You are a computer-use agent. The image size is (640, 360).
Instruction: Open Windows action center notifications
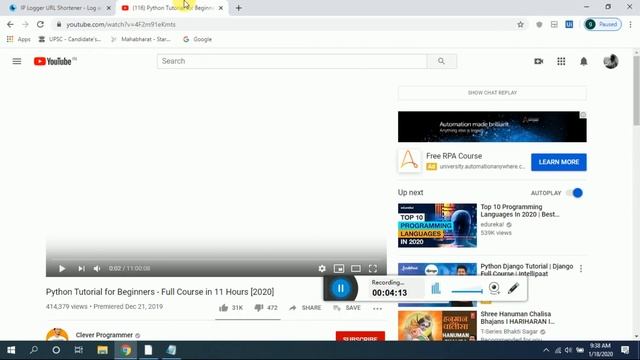pyautogui.click(x=625, y=350)
